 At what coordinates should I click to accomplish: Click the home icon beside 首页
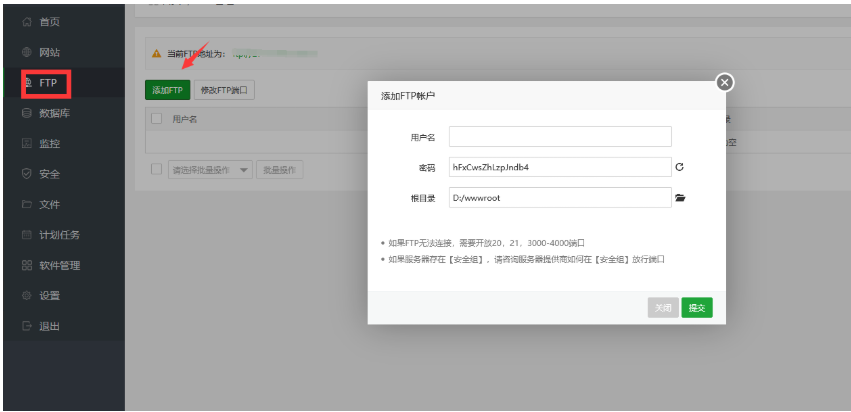[x=27, y=22]
